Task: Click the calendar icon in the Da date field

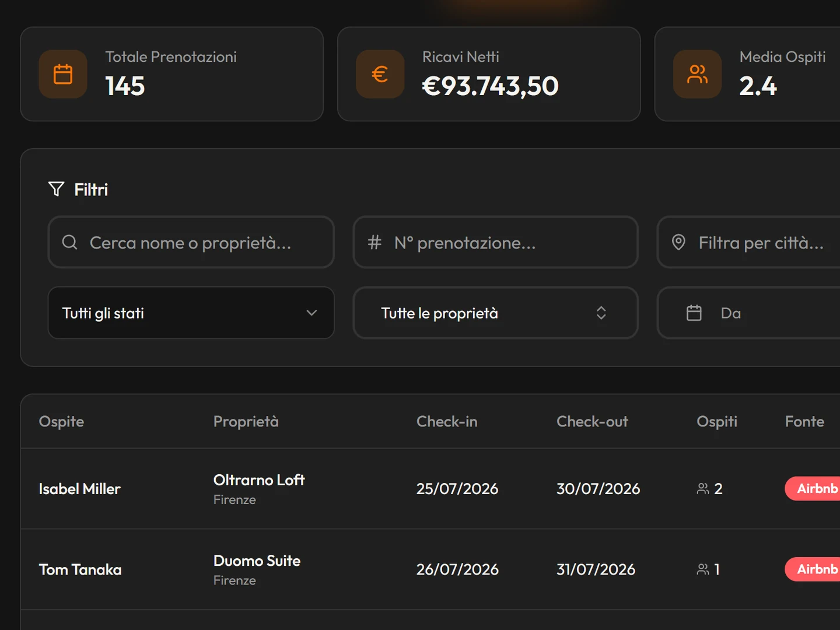Action: tap(694, 313)
